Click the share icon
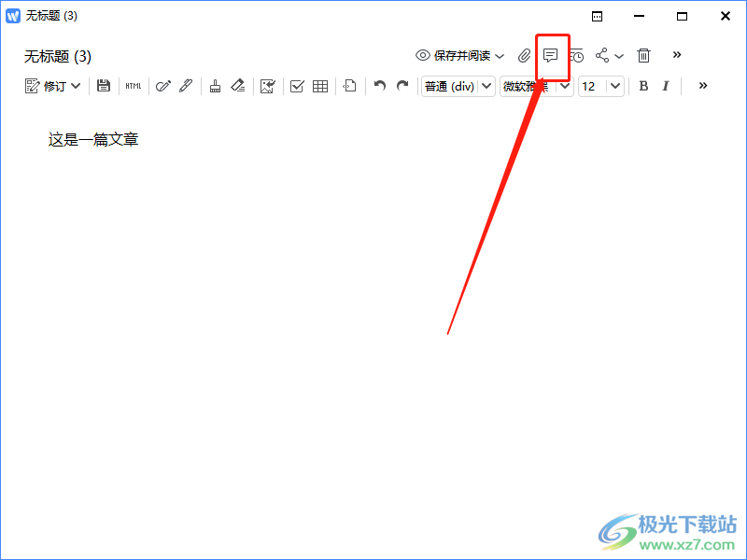The width and height of the screenshot is (747, 560). coord(602,55)
